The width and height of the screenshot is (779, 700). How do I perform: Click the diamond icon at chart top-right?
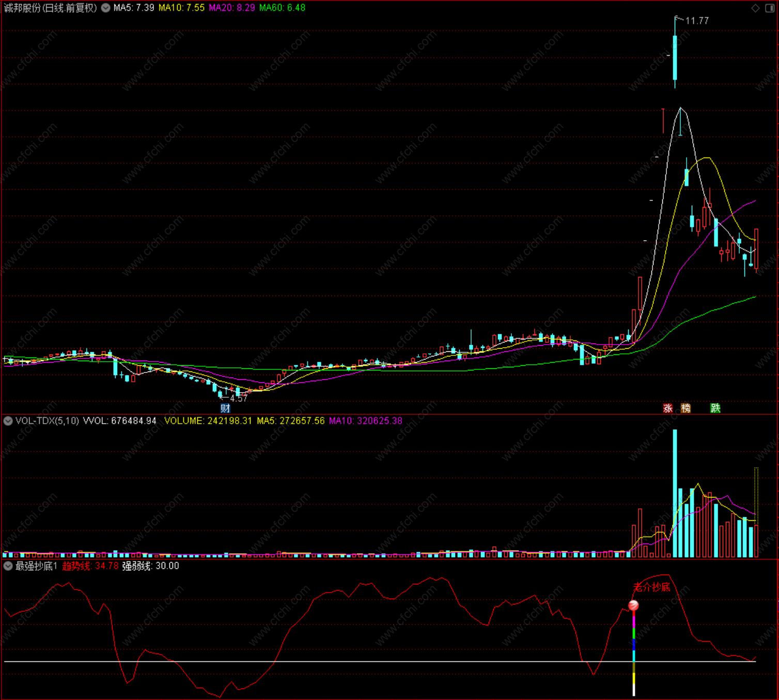(x=755, y=8)
